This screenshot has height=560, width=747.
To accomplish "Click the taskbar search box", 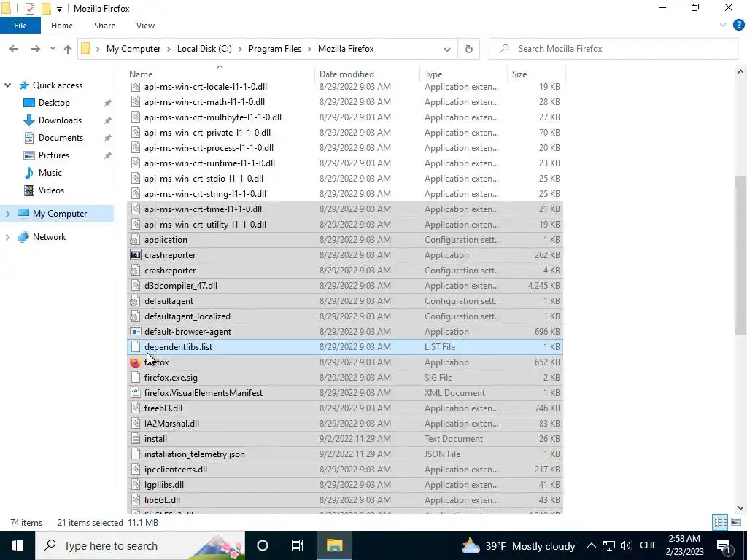I will coord(140,545).
